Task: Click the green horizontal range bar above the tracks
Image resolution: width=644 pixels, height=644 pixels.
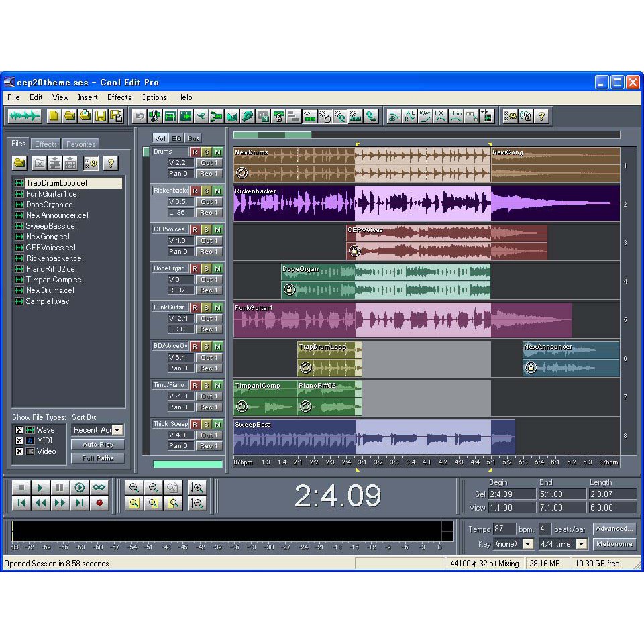Action: pos(272,135)
